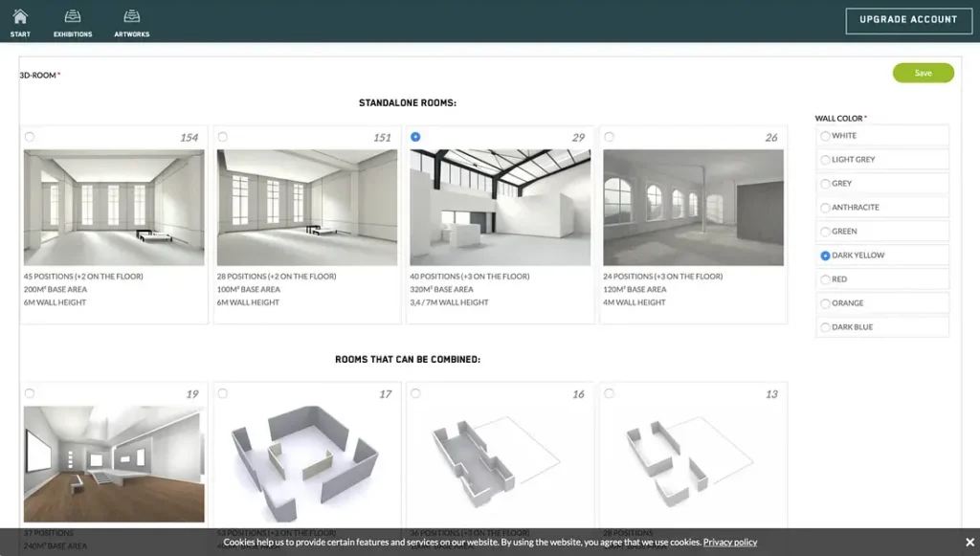Viewport: 980px width, 556px height.
Task: Click the Upgrade Account button
Action: [x=908, y=19]
